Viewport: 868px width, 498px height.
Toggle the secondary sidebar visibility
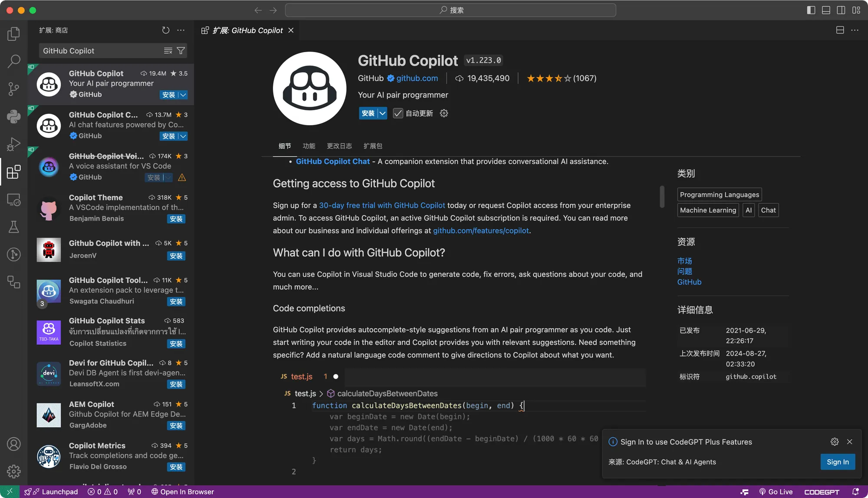(841, 10)
